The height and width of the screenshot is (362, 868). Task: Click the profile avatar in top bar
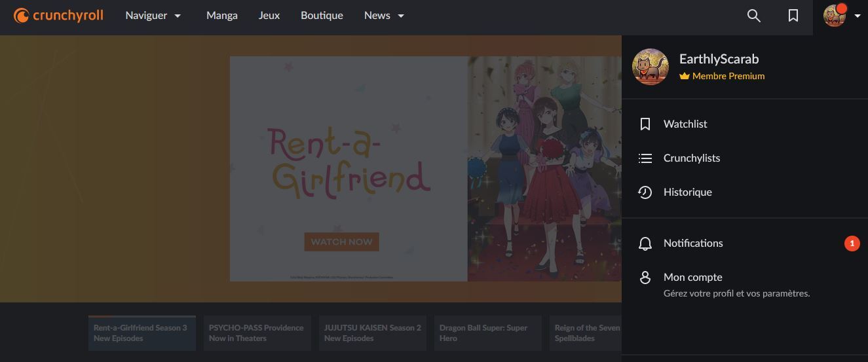click(835, 15)
